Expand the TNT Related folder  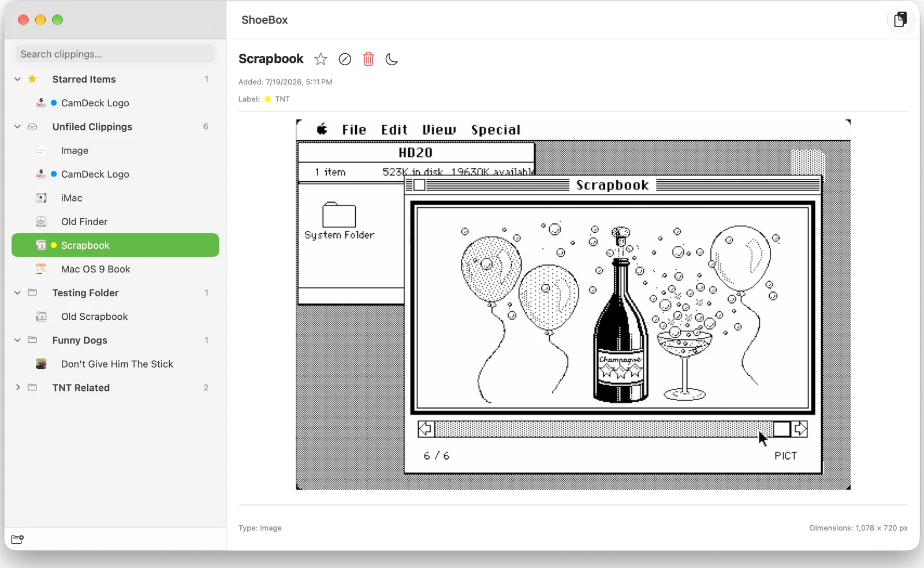click(x=17, y=387)
